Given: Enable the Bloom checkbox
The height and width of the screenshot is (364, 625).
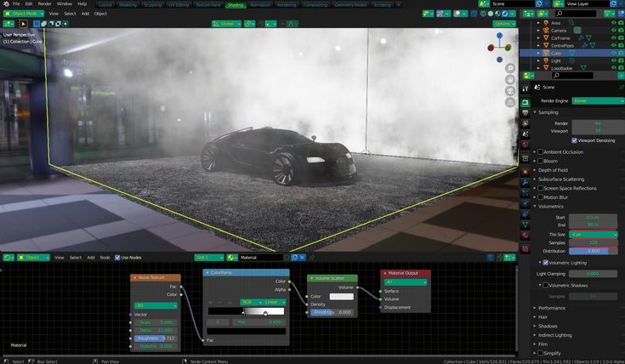Looking at the screenshot, I should 540,161.
